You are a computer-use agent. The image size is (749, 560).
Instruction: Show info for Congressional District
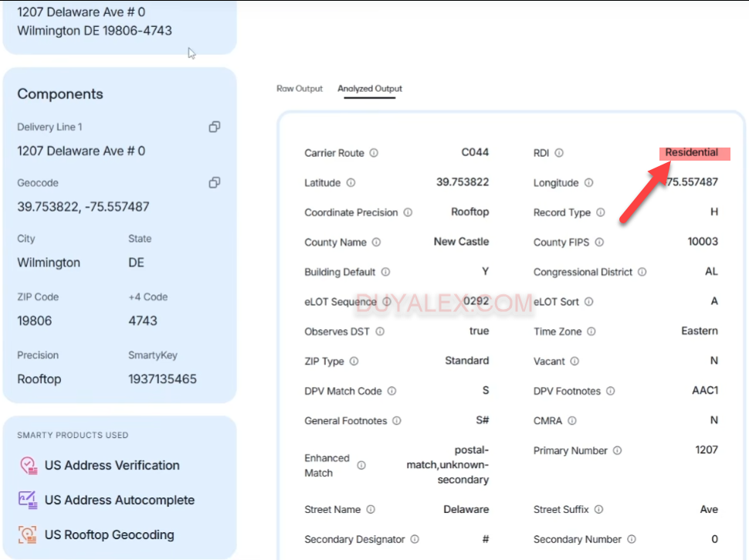[x=642, y=272]
